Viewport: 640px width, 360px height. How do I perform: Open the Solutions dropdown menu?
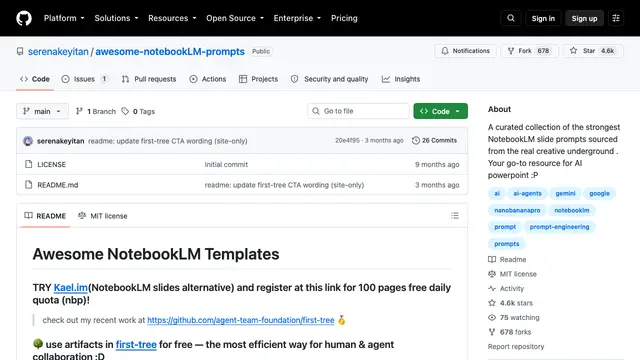click(116, 18)
